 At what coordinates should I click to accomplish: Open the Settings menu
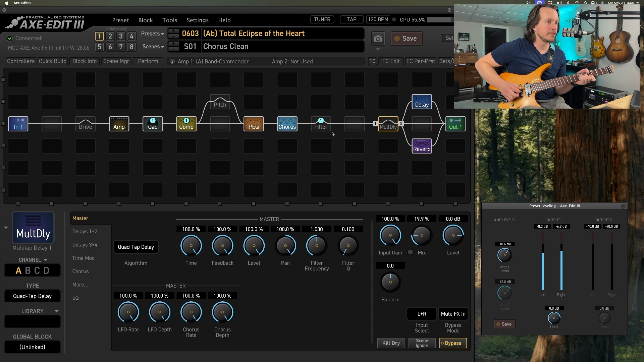198,20
